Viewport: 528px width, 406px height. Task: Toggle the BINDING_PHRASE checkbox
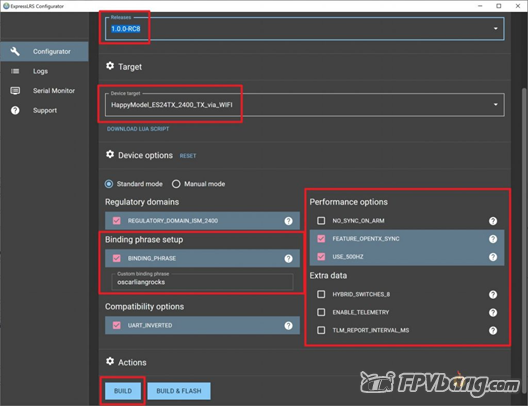[x=117, y=258]
